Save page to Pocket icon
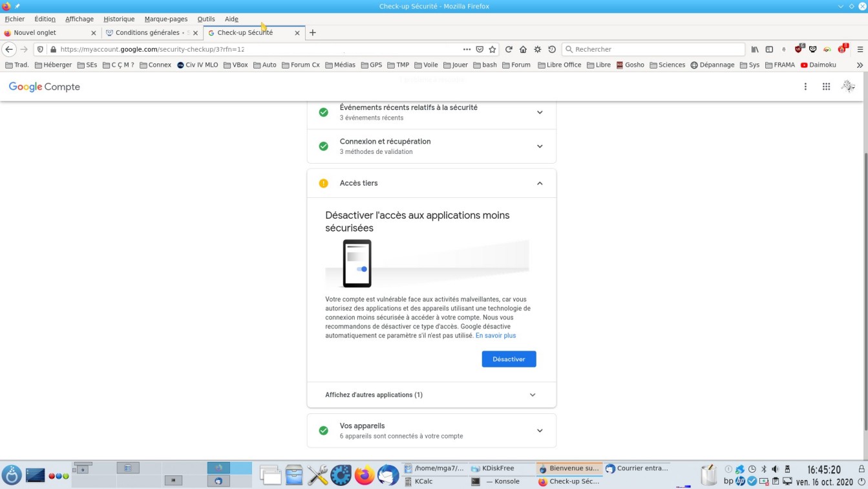The image size is (868, 489). 480,49
